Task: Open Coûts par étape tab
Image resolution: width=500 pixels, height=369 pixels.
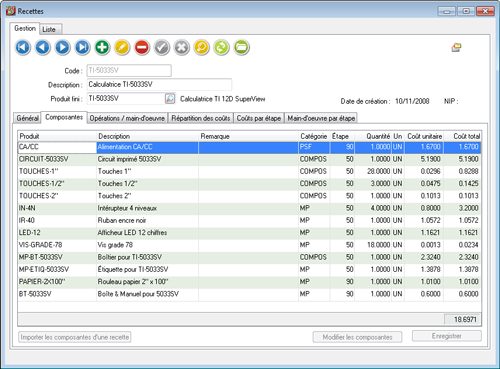Action: pos(259,118)
